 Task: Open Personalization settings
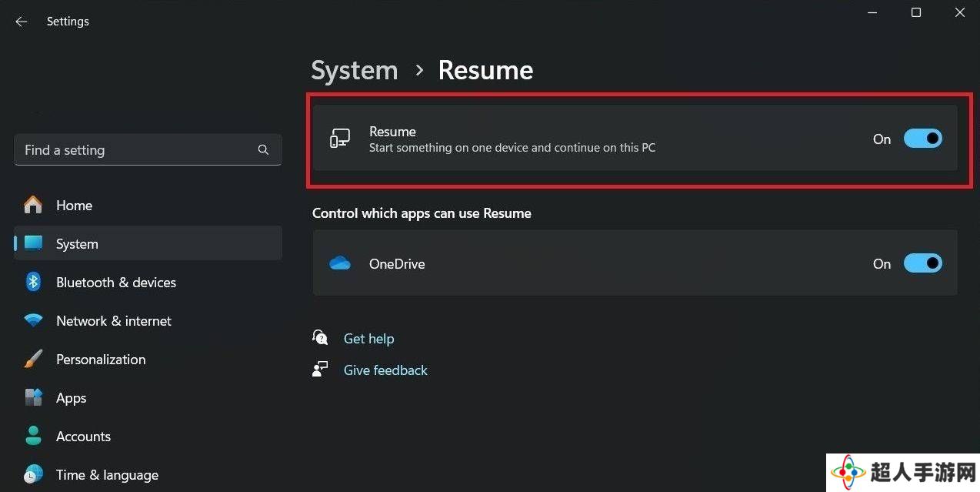(x=148, y=359)
